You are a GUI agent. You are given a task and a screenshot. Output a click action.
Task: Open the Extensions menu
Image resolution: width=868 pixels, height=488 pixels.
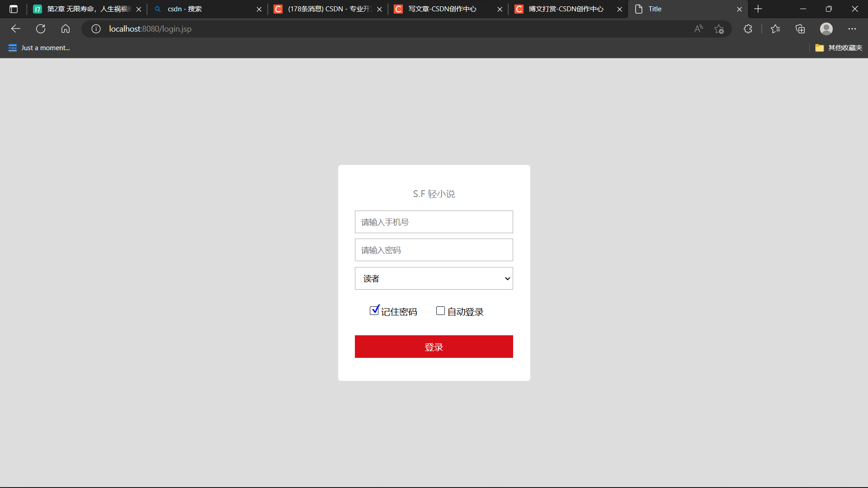(x=748, y=29)
